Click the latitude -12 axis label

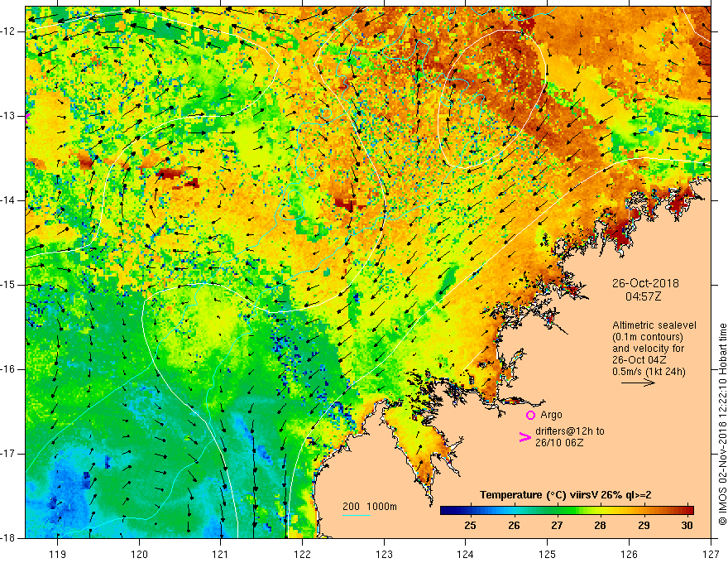tap(8, 31)
